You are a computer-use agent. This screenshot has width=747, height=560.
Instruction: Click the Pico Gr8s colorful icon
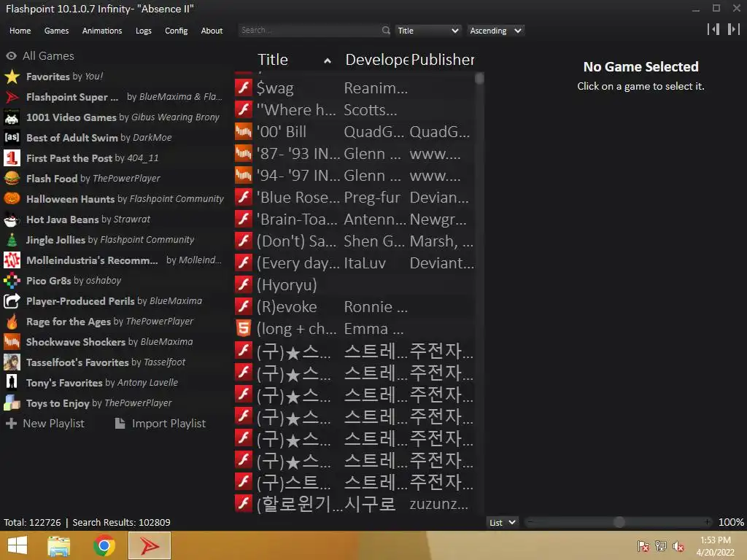pos(12,281)
